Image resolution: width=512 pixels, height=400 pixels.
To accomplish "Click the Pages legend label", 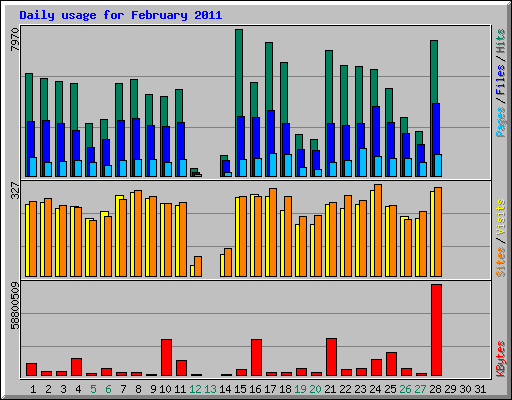I will (x=501, y=122).
